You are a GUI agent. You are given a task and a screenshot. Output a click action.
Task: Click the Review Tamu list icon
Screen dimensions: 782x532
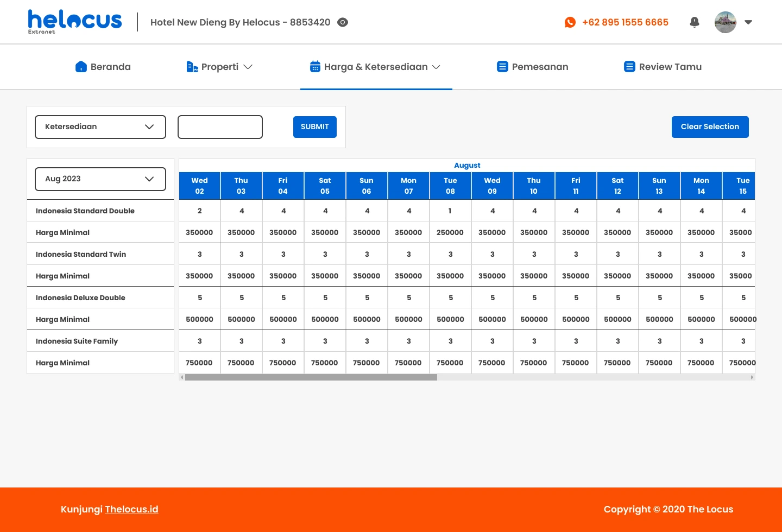point(629,67)
